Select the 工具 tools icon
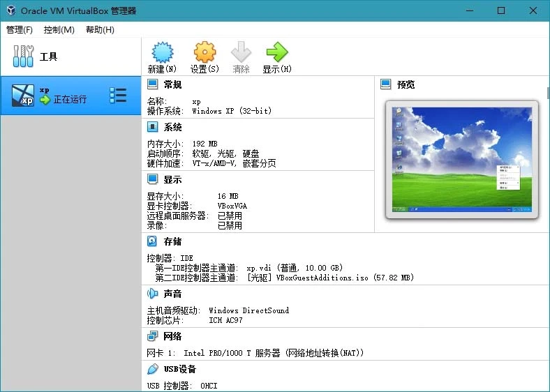 coord(23,56)
